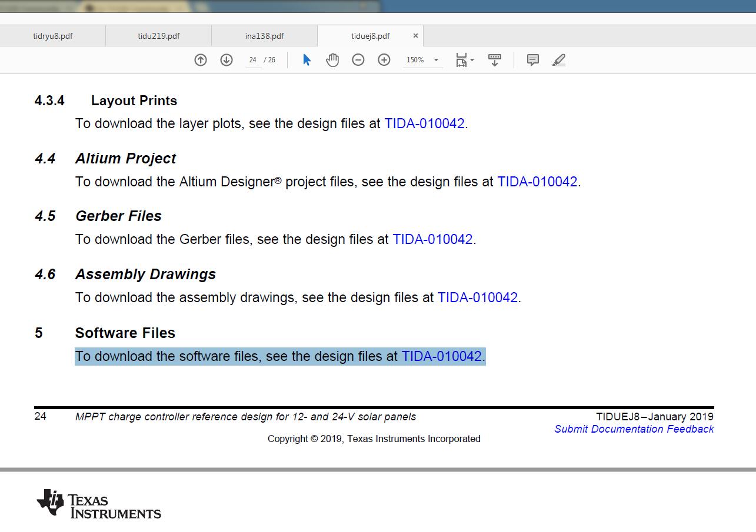The image size is (756, 532).
Task: Click the Altium Project section heading
Action: point(125,159)
